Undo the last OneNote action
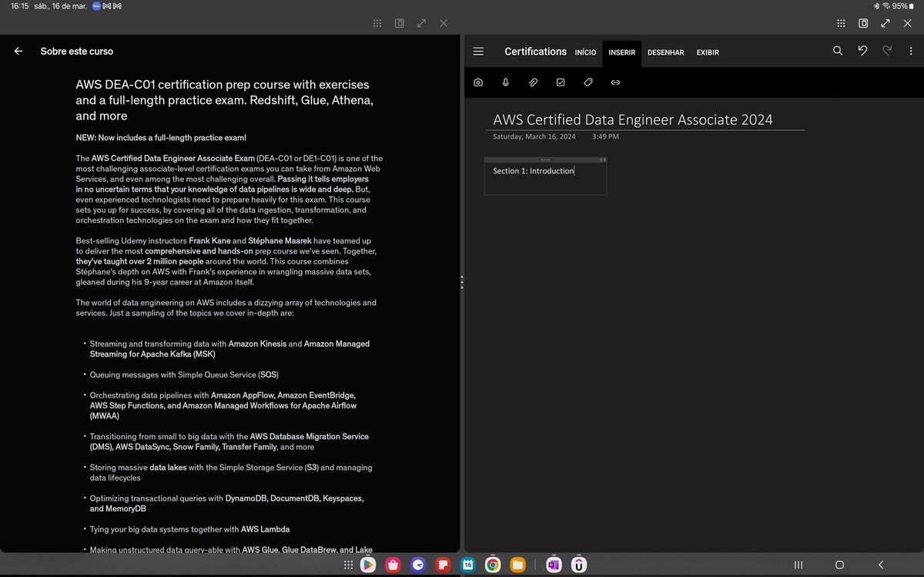924x577 pixels. [x=863, y=52]
